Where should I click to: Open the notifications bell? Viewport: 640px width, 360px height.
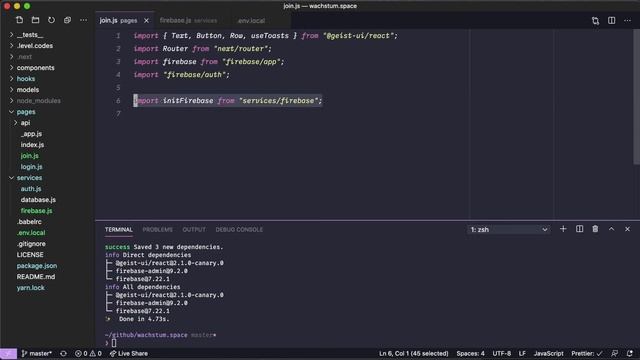pyautogui.click(x=630, y=353)
